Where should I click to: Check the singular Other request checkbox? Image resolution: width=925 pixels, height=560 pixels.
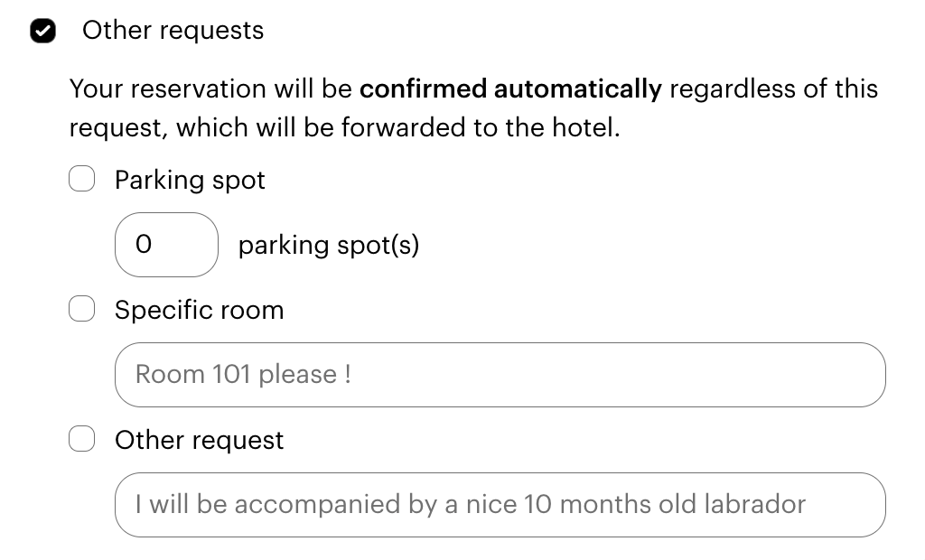click(82, 440)
